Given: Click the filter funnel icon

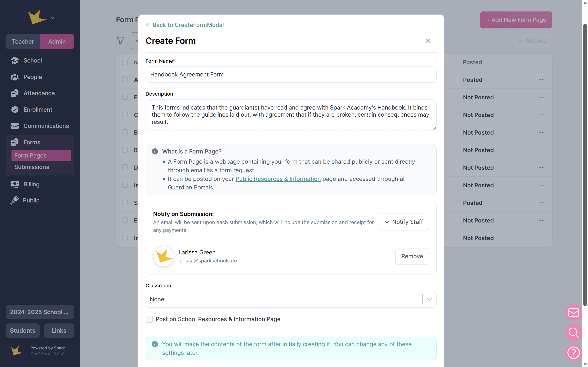Looking at the screenshot, I should tap(121, 40).
